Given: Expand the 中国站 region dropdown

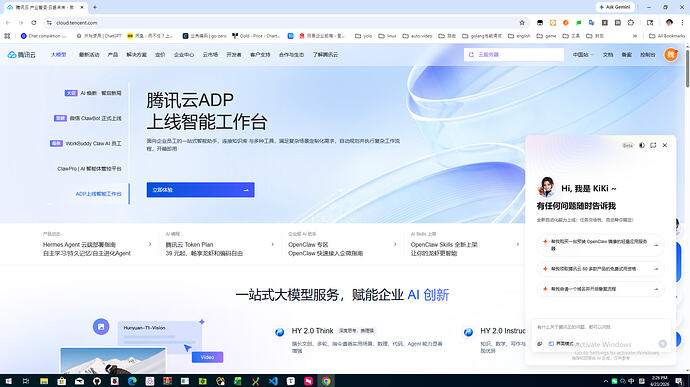Looking at the screenshot, I should point(583,55).
